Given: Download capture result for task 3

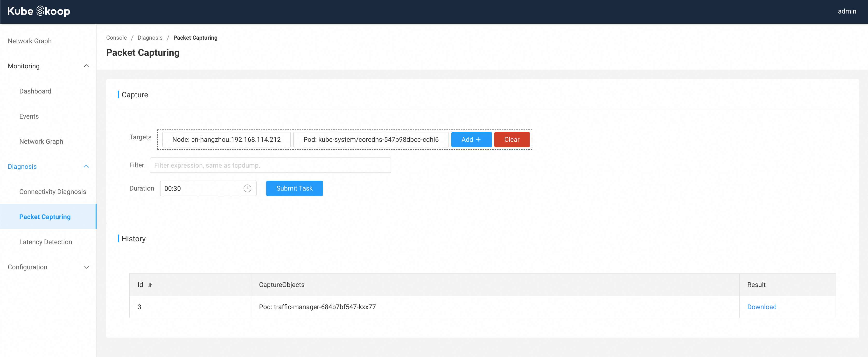Looking at the screenshot, I should [762, 307].
